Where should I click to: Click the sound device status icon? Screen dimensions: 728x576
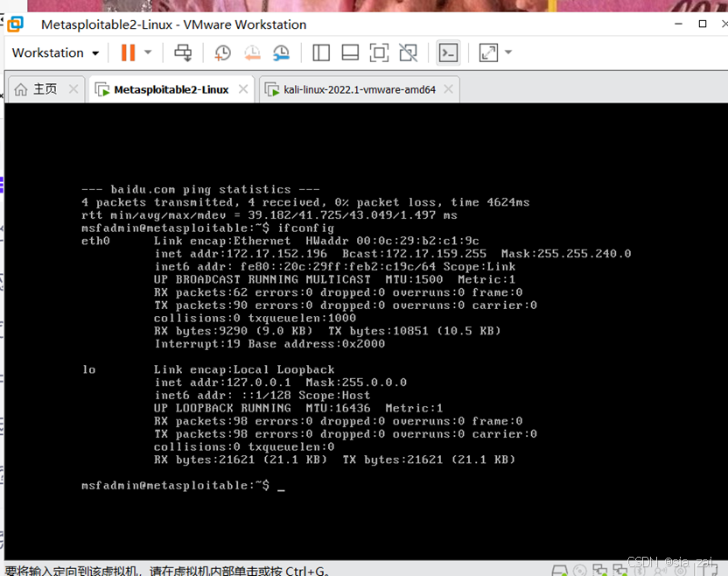pos(659,569)
